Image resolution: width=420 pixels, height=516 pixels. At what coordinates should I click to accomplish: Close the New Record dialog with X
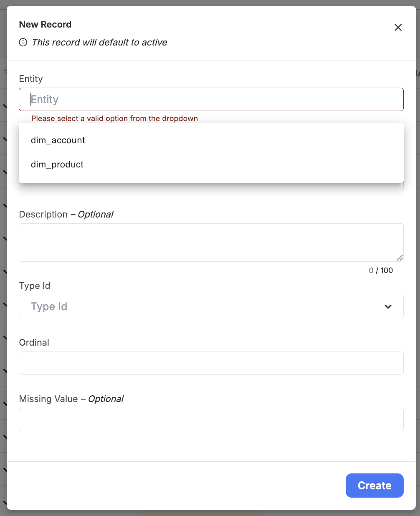[398, 28]
